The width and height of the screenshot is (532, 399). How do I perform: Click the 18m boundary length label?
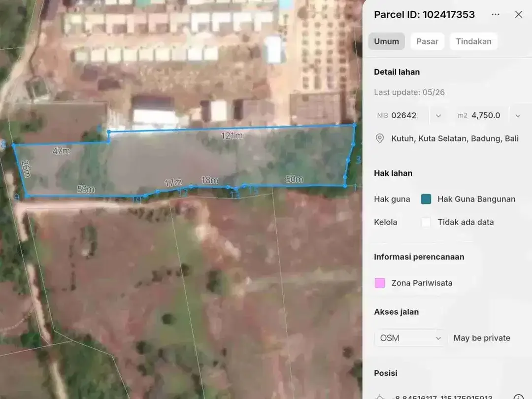pyautogui.click(x=210, y=180)
